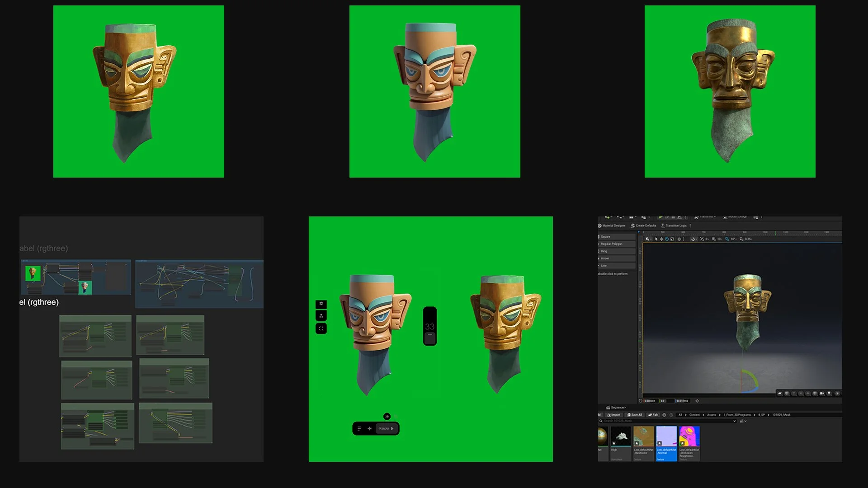Click the fullscreen frame icon on canvas
Screen dimensions: 868x488
point(321,328)
